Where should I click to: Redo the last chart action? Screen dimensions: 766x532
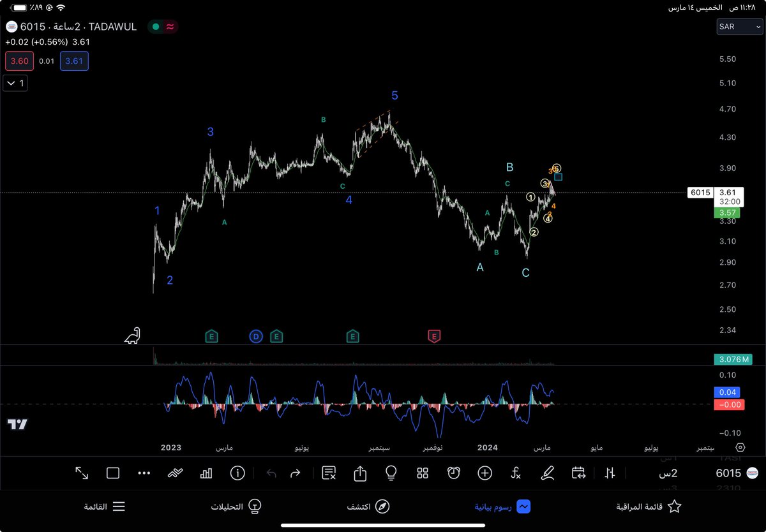tap(295, 473)
